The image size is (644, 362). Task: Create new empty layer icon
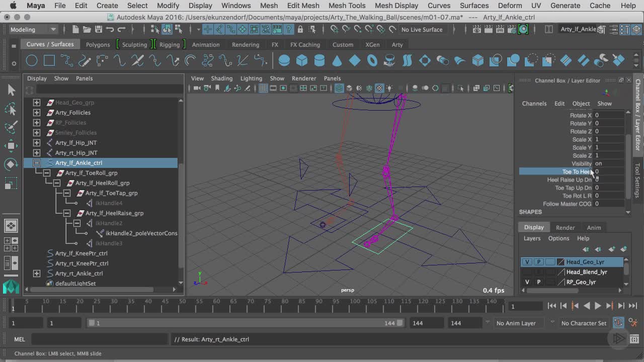[612, 249]
